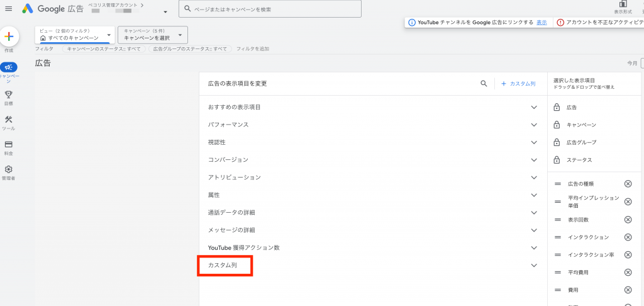The width and height of the screenshot is (644, 306).
Task: Open the 目標 trophy sidebar icon
Action: coord(9,94)
